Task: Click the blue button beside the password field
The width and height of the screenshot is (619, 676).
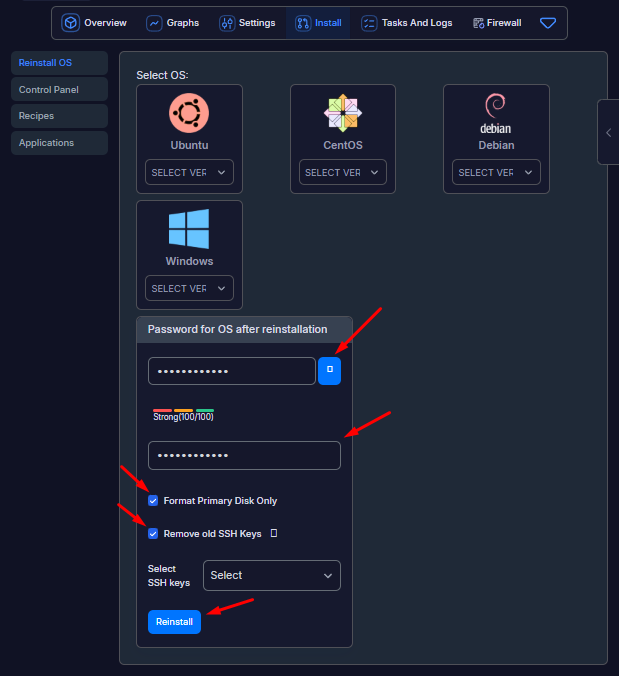Action: tap(329, 371)
